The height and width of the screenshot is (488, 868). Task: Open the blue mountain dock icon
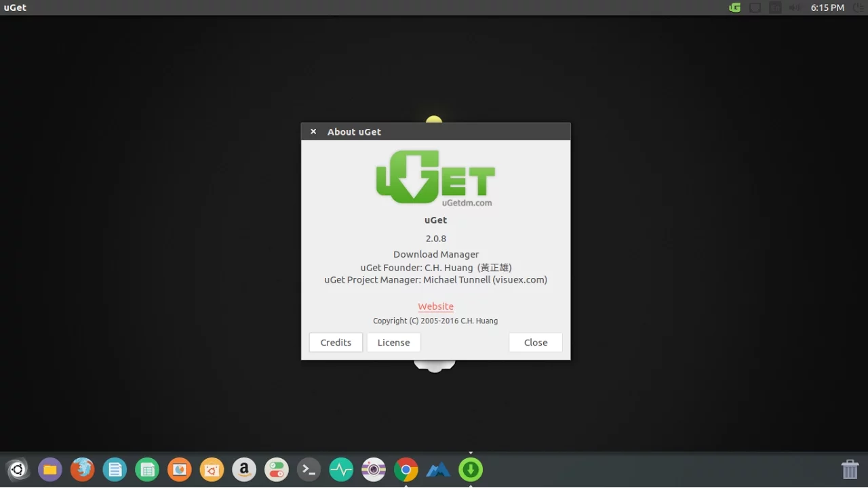[x=438, y=470]
